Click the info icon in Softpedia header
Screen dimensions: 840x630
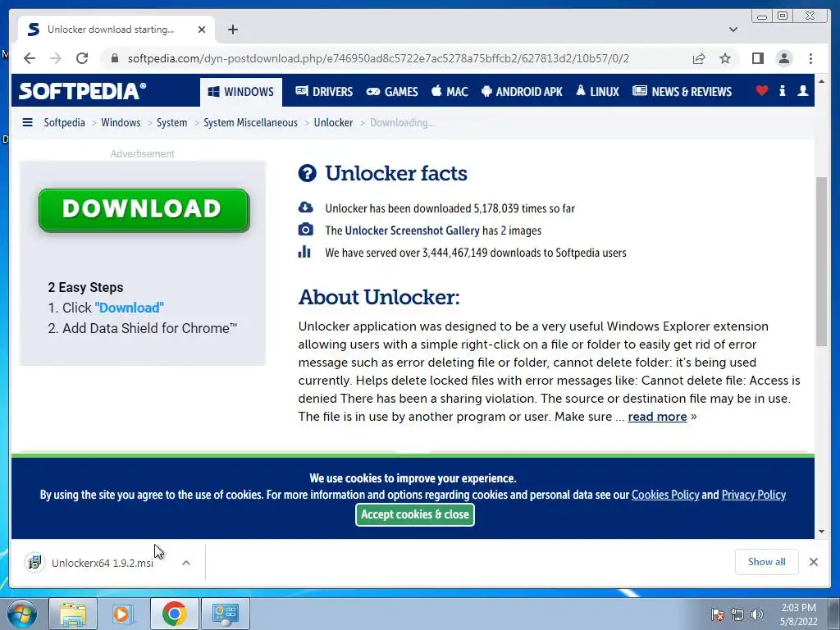(x=782, y=90)
